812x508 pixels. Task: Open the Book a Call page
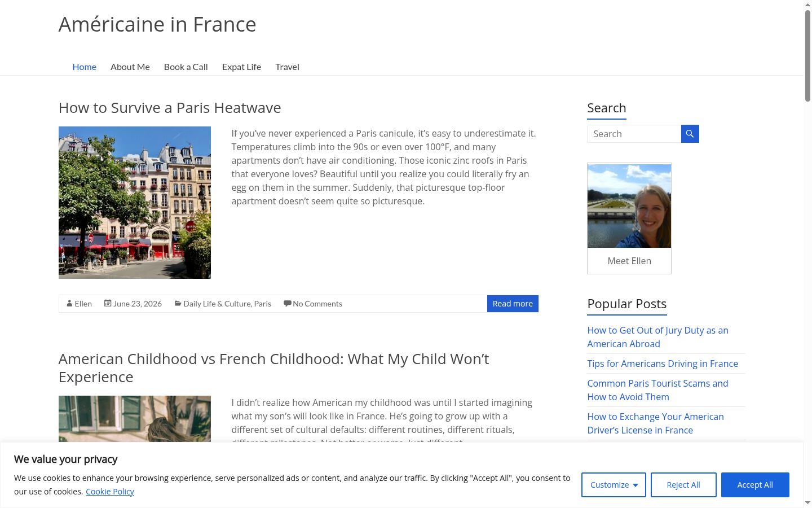tap(186, 67)
